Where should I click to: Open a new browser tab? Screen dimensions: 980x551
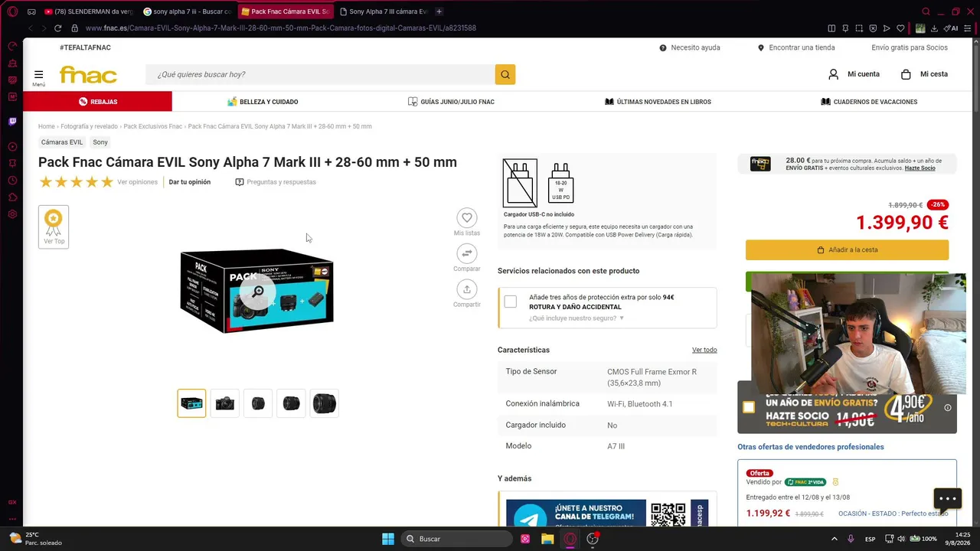point(439,11)
